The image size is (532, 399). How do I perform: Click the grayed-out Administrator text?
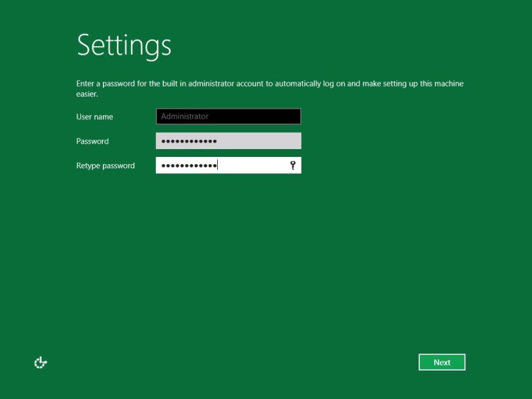pyautogui.click(x=184, y=116)
